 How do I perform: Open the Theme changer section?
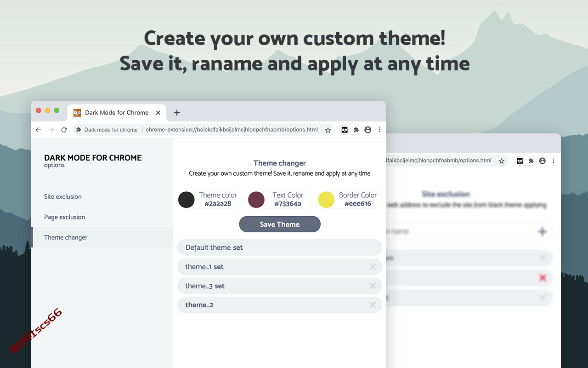[x=102, y=237]
